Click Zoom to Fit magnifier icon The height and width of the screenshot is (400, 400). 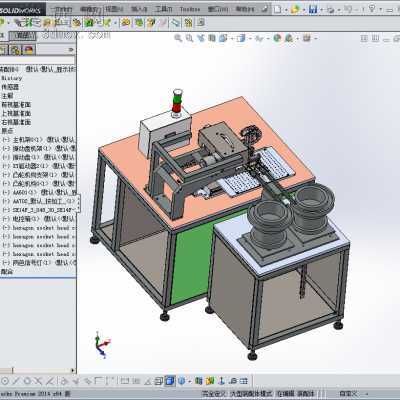(x=178, y=38)
